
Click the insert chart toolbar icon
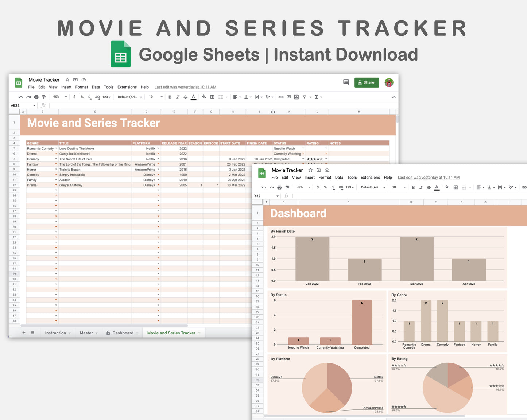(296, 97)
